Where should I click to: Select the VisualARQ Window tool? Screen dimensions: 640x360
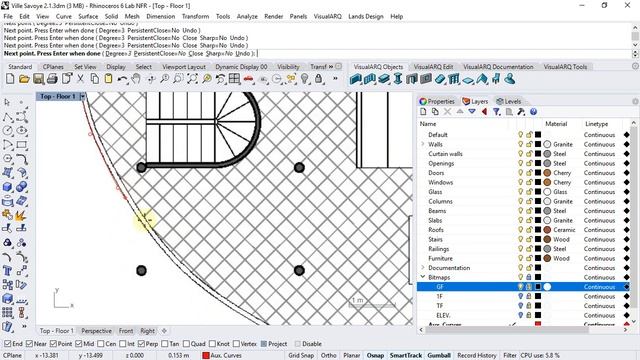click(426, 79)
